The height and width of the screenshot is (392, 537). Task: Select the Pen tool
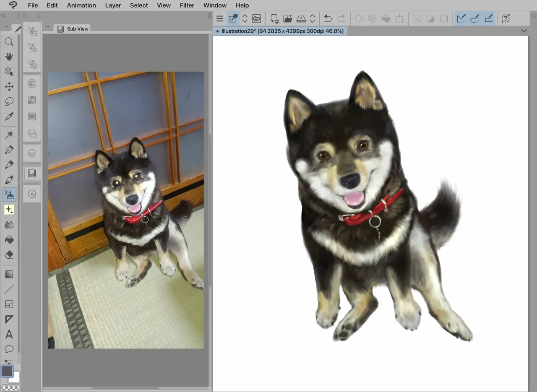[x=9, y=150]
